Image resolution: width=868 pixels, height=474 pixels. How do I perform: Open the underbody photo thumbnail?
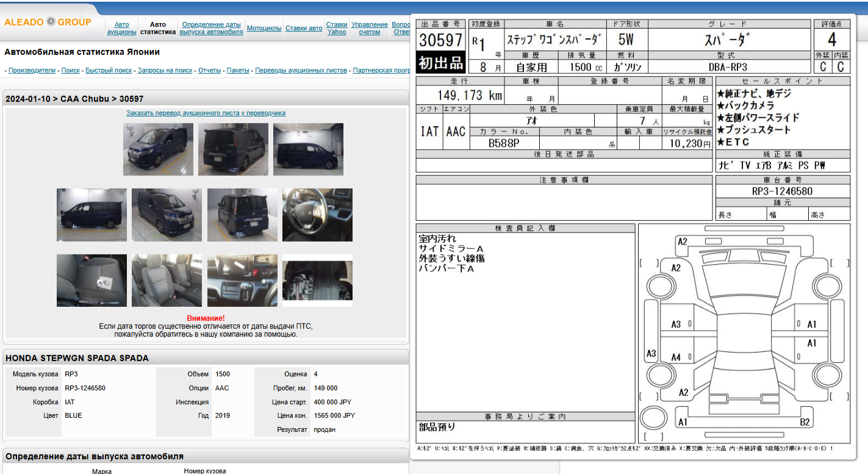[x=317, y=281]
